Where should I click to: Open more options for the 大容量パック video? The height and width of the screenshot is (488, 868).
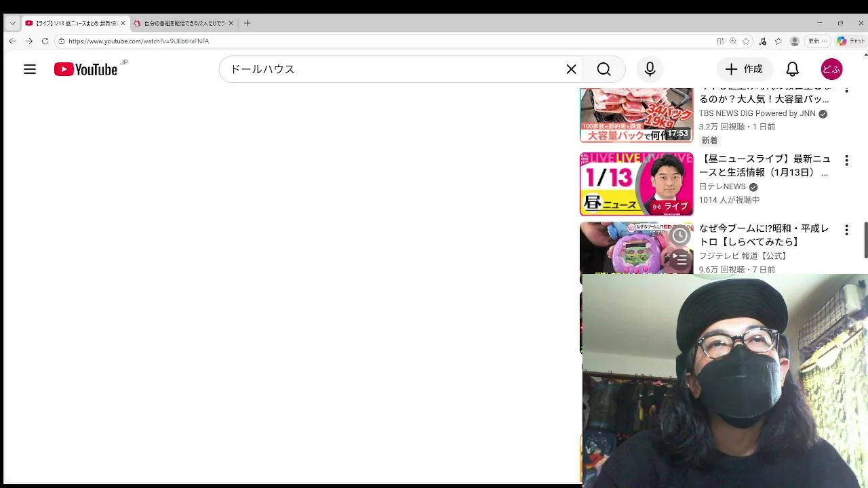pos(846,89)
